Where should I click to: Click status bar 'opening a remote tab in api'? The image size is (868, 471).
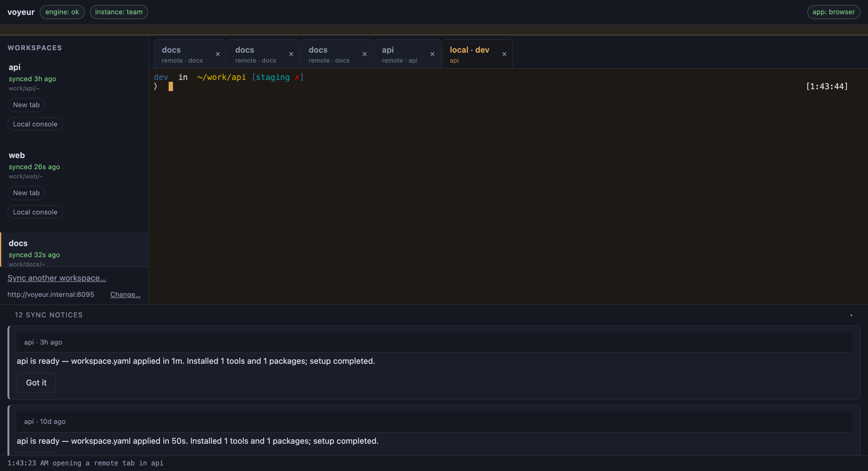point(108,463)
